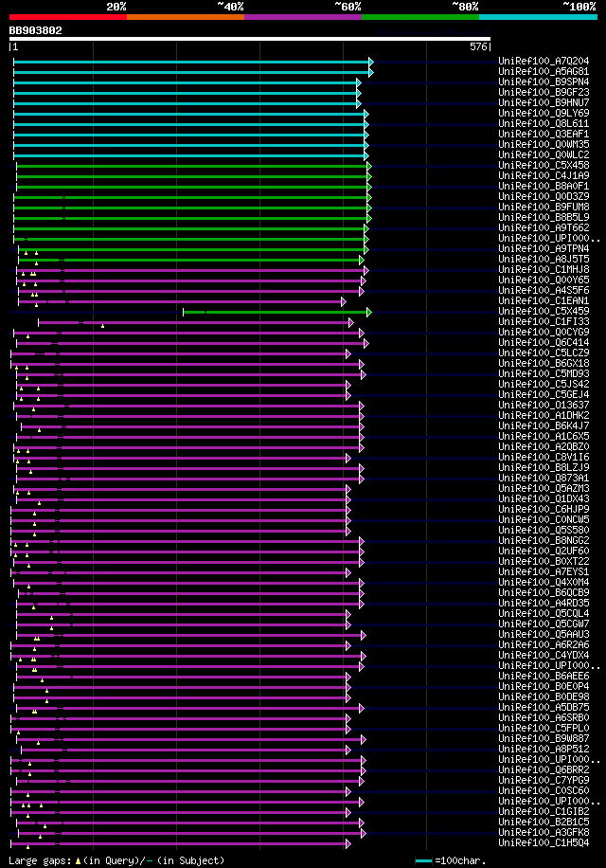Screen dimensions: 606x868
Task: Select UniRef100_C0SC60 label
Action: 544,790
